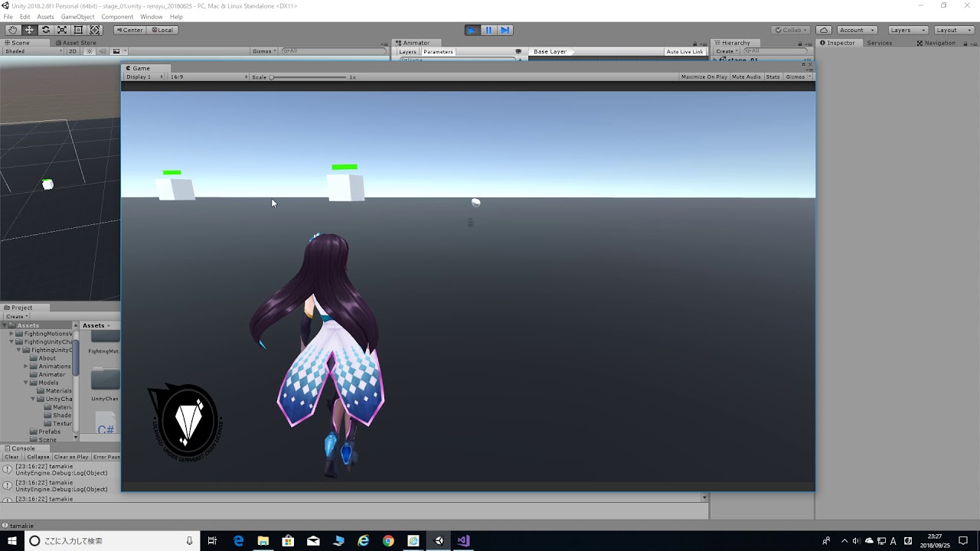980x551 pixels.
Task: Toggle scene lighting sun icon
Action: point(90,51)
